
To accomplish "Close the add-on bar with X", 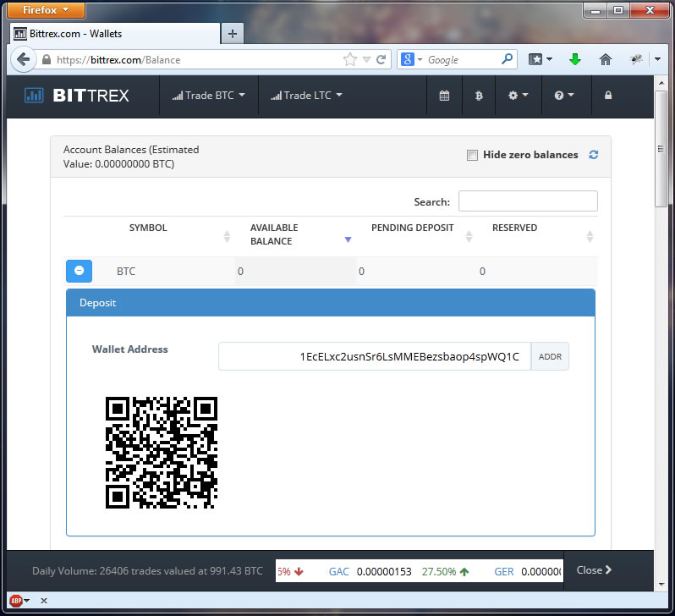I will pos(43,601).
